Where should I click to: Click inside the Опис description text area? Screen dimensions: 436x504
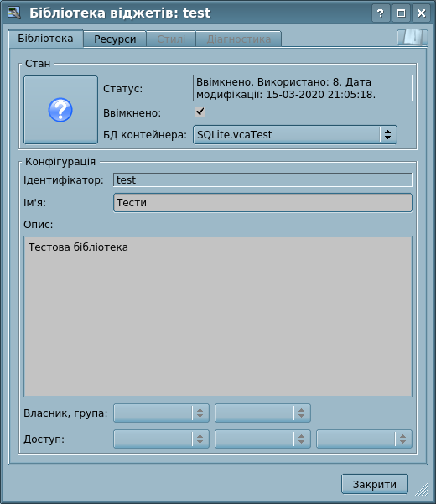[x=218, y=317]
